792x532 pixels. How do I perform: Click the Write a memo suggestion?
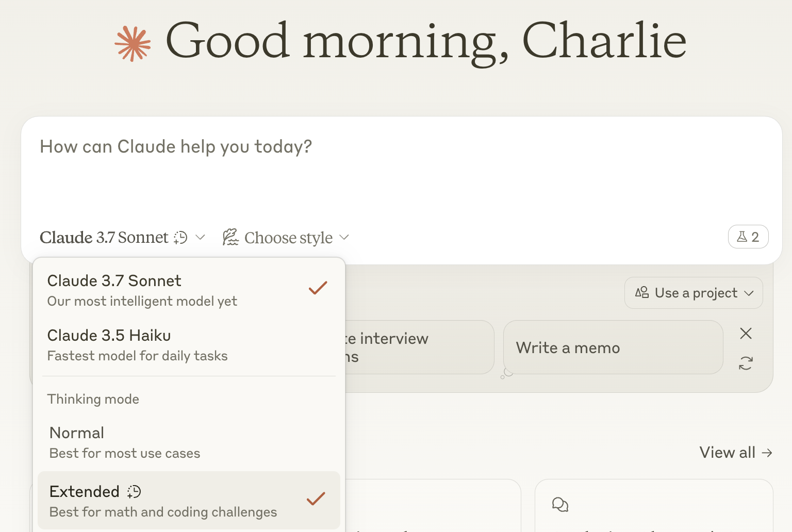[613, 347]
